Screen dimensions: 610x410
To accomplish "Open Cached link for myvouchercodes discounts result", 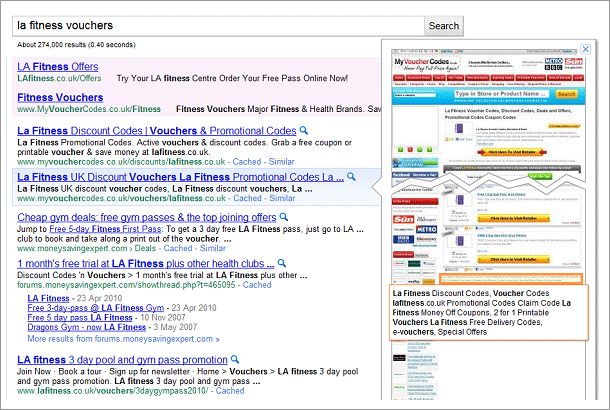I will click(x=247, y=162).
